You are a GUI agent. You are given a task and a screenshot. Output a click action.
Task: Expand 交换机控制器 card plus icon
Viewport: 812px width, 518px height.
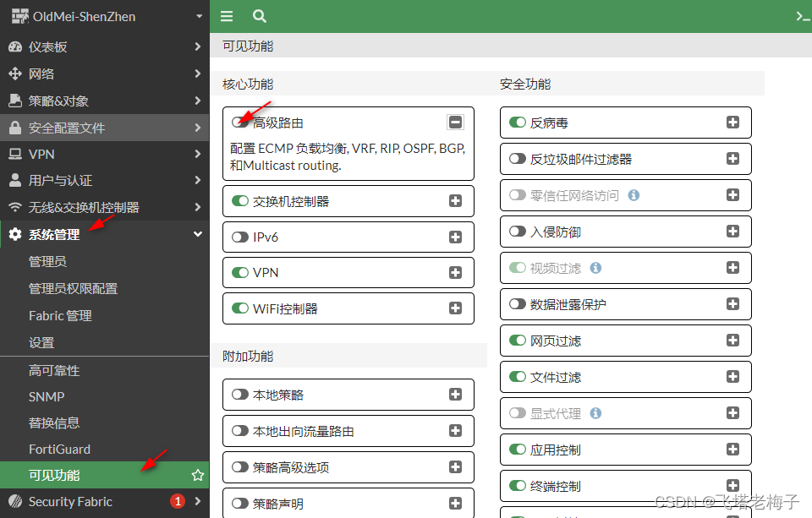[x=455, y=201]
